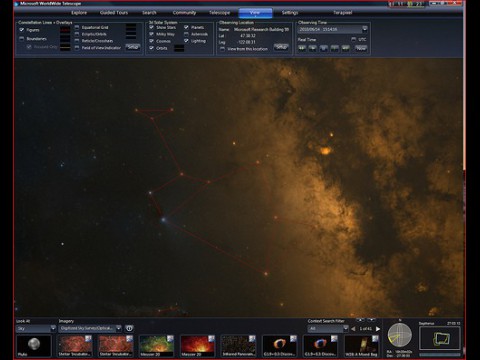Select the Search tab
The height and width of the screenshot is (360, 480).
pos(149,13)
